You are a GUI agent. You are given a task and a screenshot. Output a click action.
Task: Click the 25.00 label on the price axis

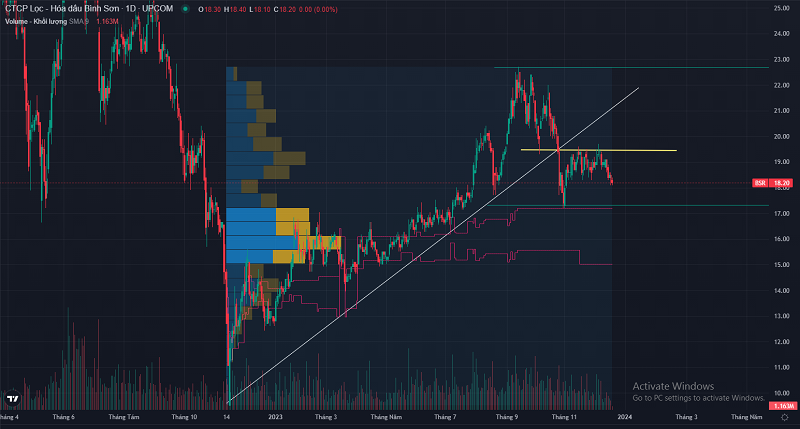(783, 8)
